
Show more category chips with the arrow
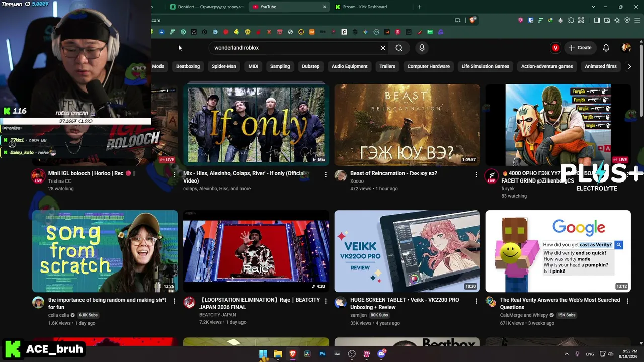[629, 66]
